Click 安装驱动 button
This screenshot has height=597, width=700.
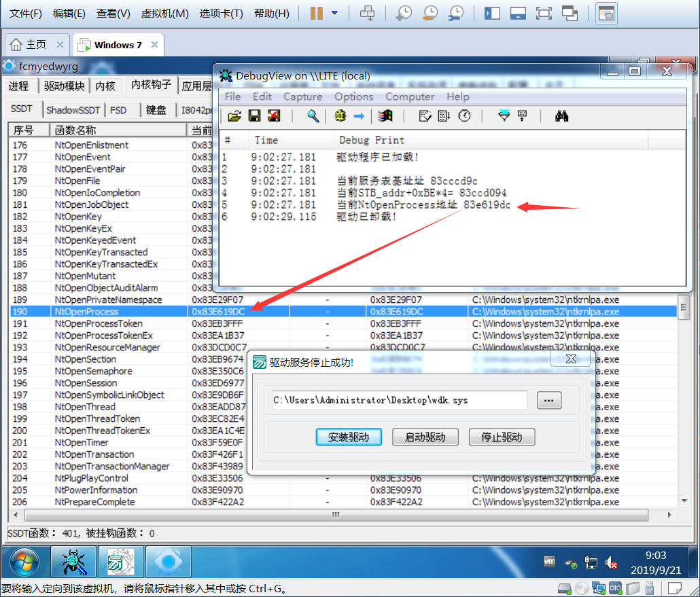[x=349, y=437]
